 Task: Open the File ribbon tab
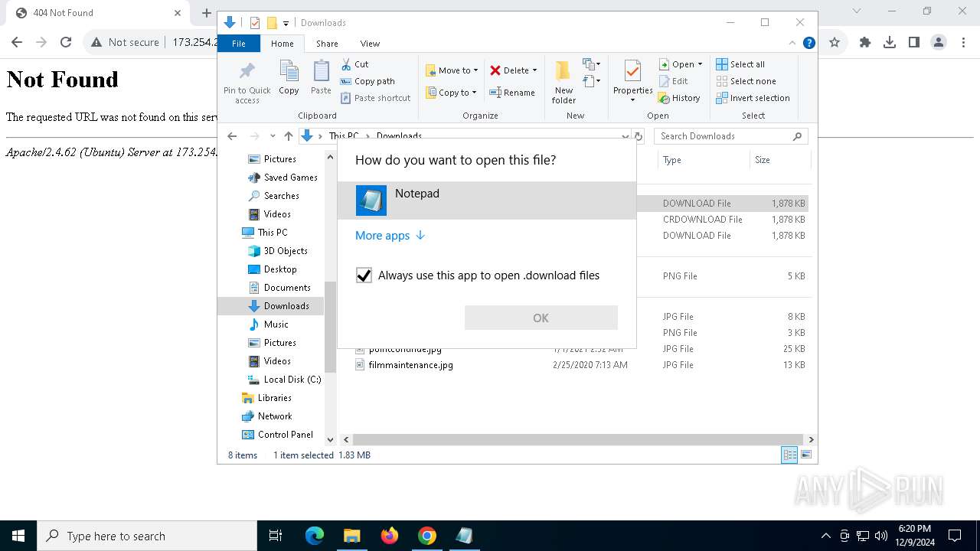[239, 44]
